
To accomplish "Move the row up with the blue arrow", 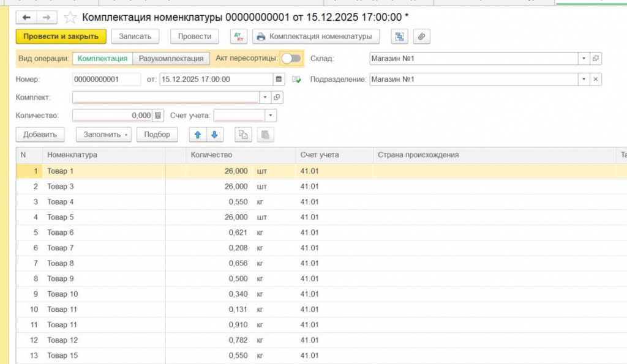I will 198,135.
